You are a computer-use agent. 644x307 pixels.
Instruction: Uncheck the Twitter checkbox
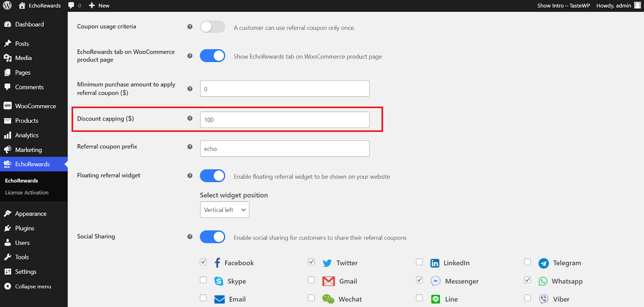[311, 262]
